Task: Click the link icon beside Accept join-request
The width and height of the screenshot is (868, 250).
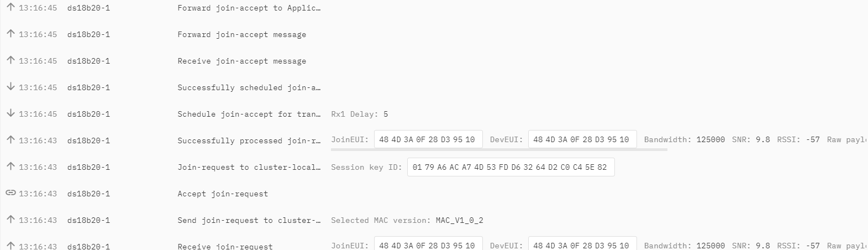Action: 10,193
